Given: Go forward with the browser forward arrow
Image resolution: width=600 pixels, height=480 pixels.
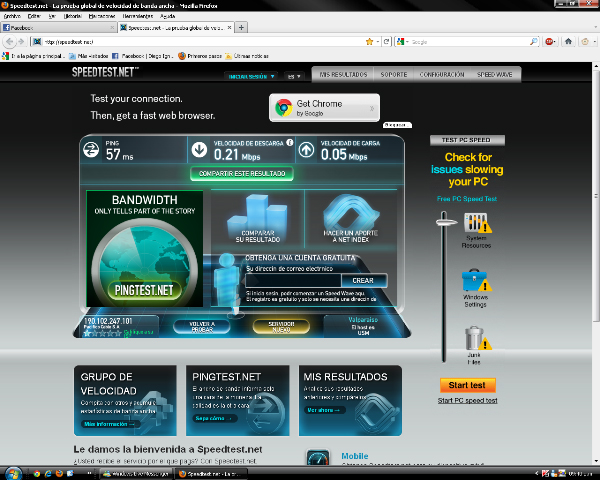Looking at the screenshot, I should [21, 42].
